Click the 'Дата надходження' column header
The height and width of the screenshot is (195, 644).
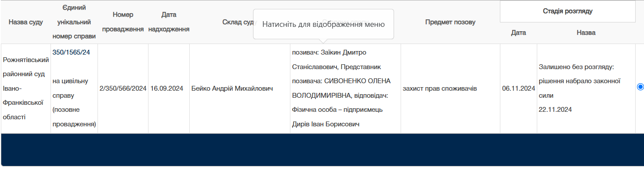click(x=169, y=22)
